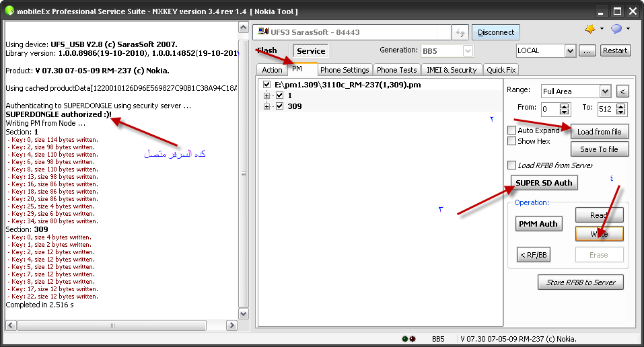Switch to the Service tab
The height and width of the screenshot is (347, 644).
coord(311,51)
